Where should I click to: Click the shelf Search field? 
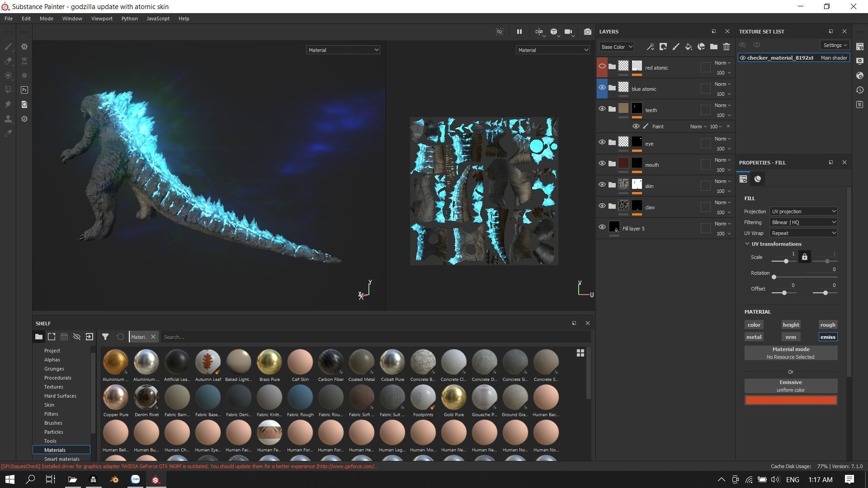coord(375,337)
